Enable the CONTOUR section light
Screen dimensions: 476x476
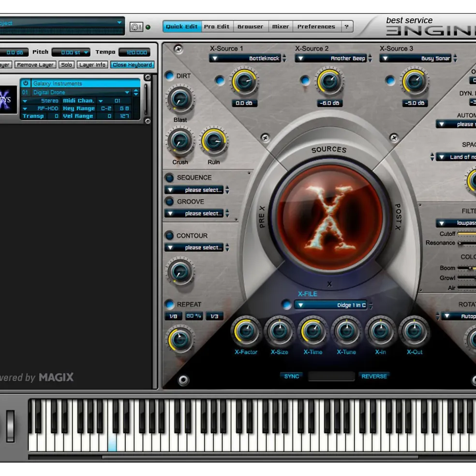(169, 235)
